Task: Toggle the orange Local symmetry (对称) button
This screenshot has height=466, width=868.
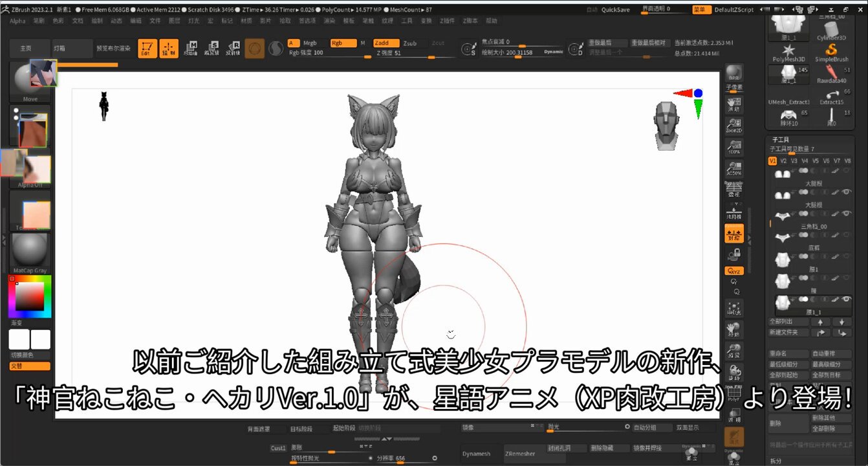Action: pos(734,234)
